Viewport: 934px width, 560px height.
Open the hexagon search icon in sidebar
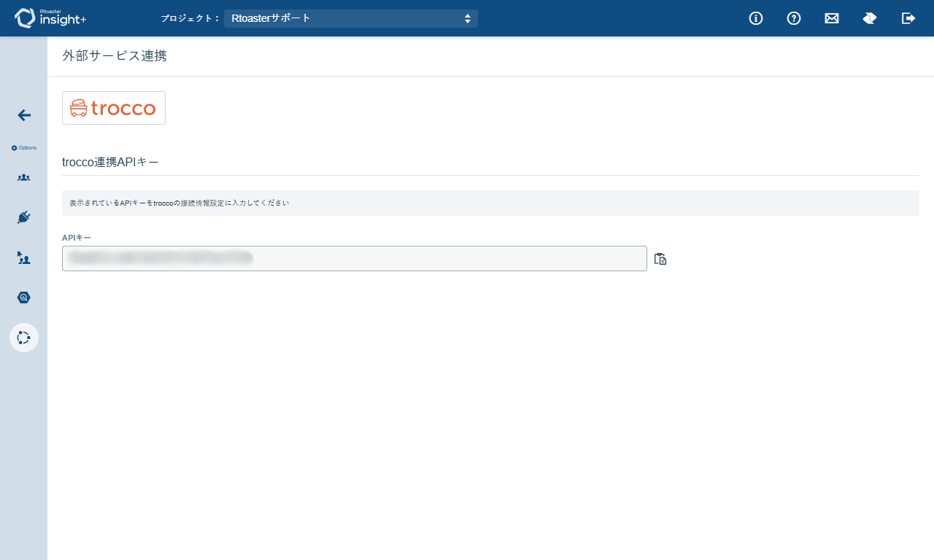click(x=24, y=297)
